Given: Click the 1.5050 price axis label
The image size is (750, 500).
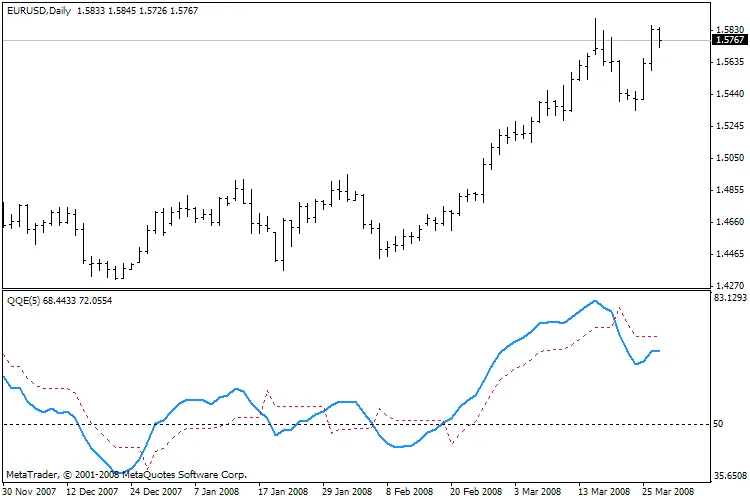Looking at the screenshot, I should 729,158.
